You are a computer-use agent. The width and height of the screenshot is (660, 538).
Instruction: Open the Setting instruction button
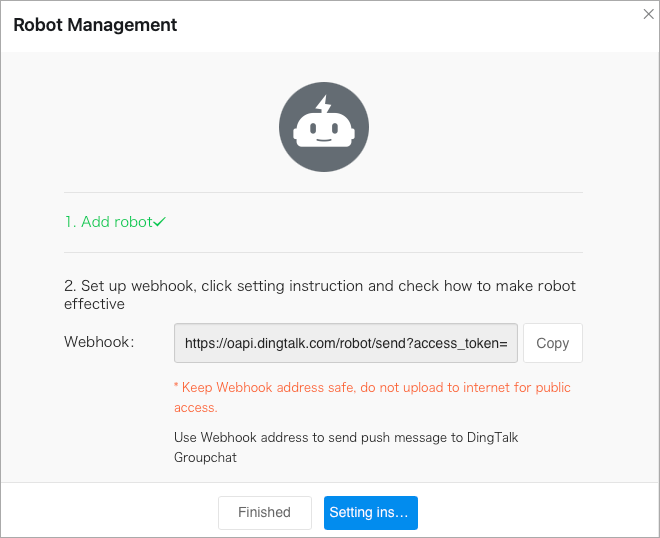370,513
